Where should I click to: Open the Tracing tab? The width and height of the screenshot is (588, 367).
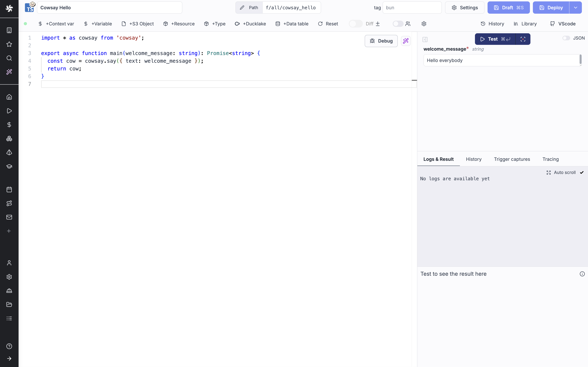coord(550,159)
